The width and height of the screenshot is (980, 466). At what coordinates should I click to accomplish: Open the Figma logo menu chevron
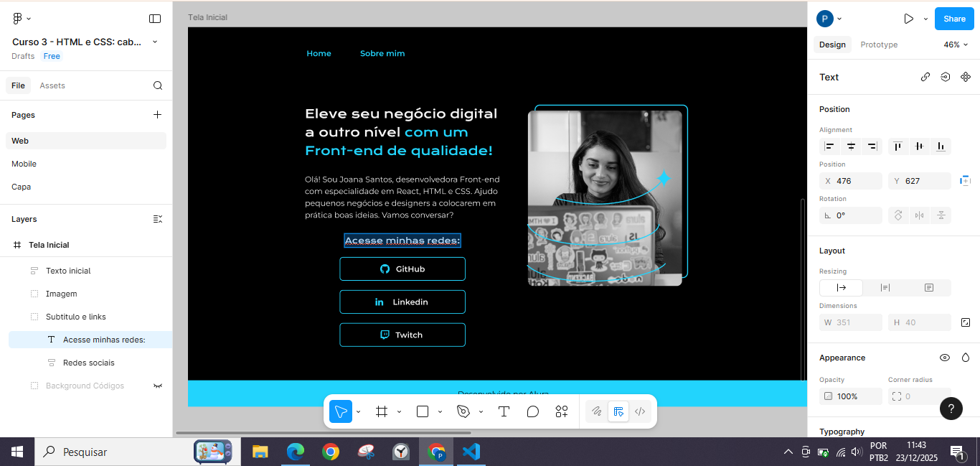(x=29, y=19)
